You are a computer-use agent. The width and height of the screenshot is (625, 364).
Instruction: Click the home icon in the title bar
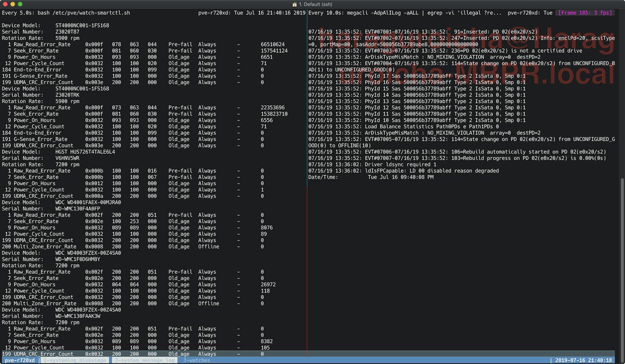pos(294,4)
